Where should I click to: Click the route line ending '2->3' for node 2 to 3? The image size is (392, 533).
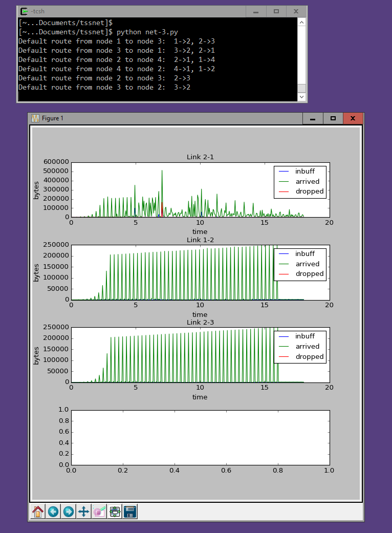pos(104,78)
